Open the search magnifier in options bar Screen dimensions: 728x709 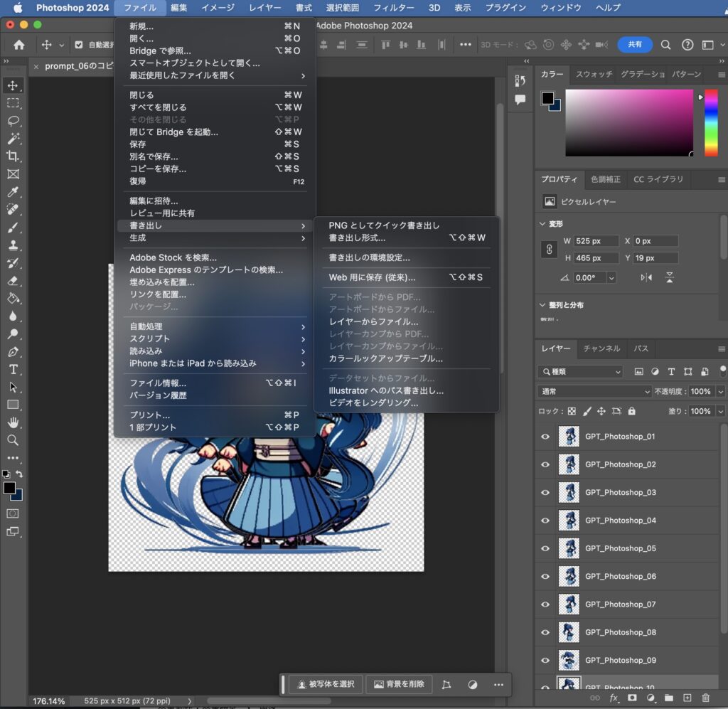click(x=665, y=45)
